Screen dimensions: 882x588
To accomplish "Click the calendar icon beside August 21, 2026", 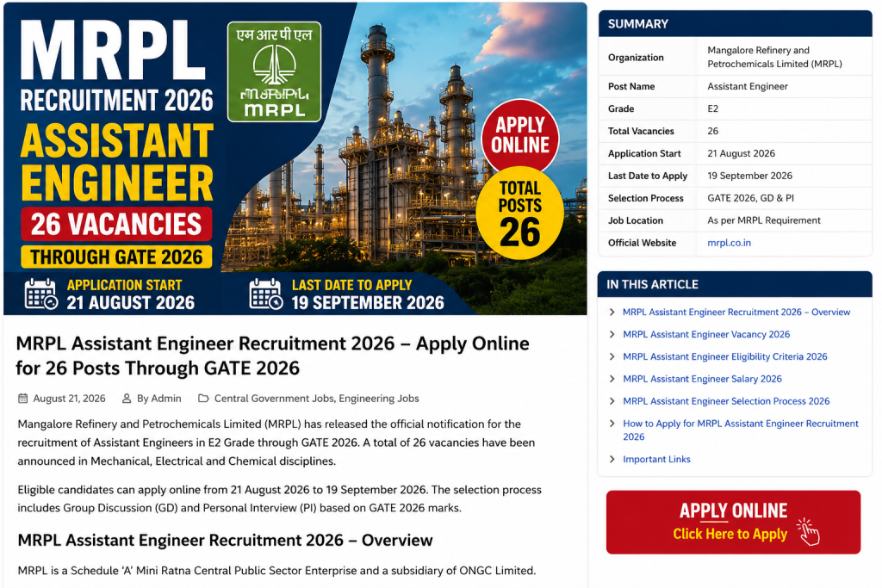I will 23,399.
